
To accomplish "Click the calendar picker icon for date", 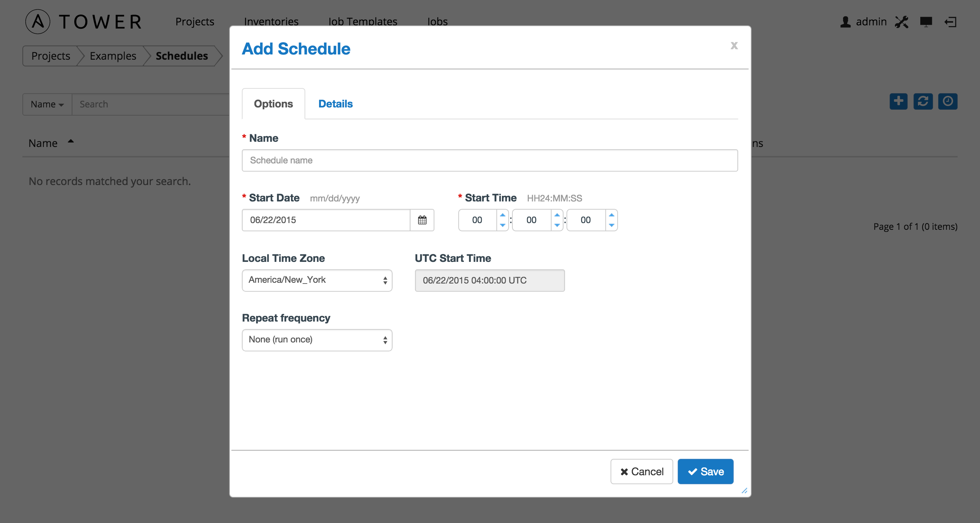I will pos(421,220).
